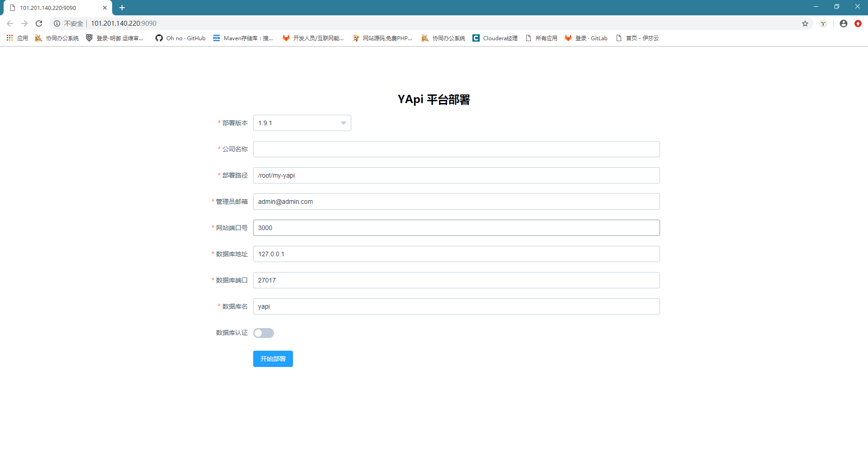
Task: Open the Cloudera经理 bookmark
Action: tap(495, 38)
